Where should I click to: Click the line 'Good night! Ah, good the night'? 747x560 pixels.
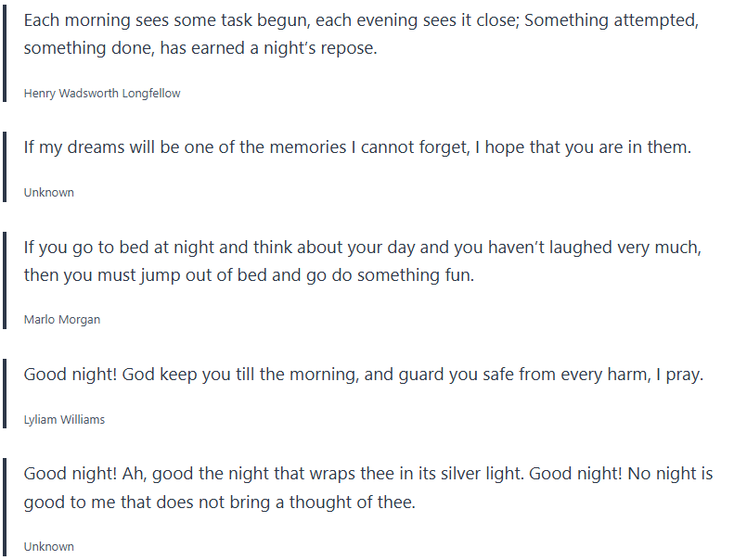(368, 474)
